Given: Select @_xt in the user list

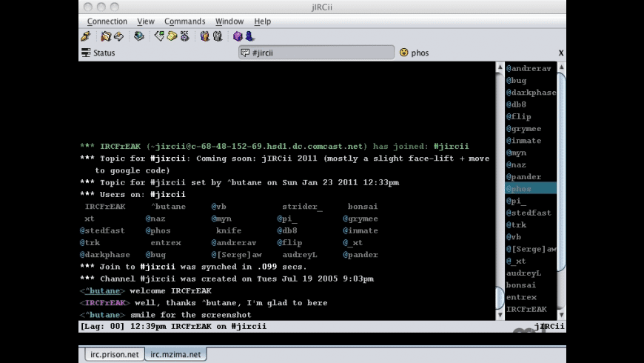Looking at the screenshot, I should pos(531,261).
